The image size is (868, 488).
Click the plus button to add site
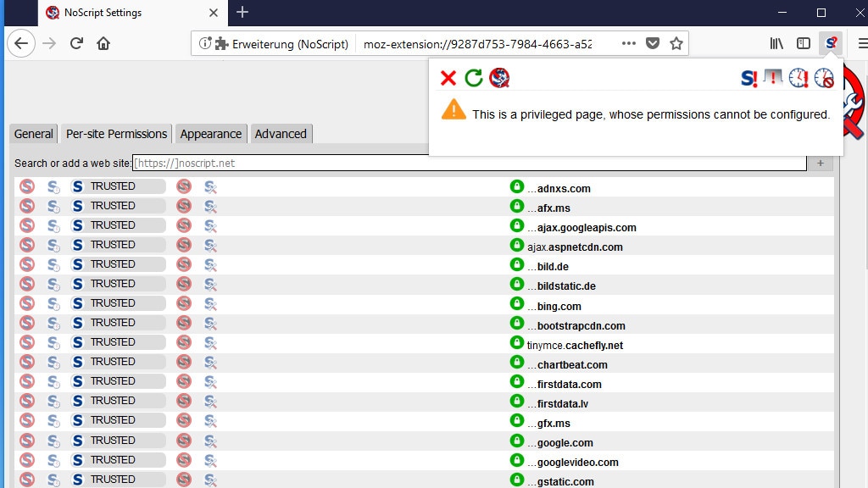coord(820,163)
